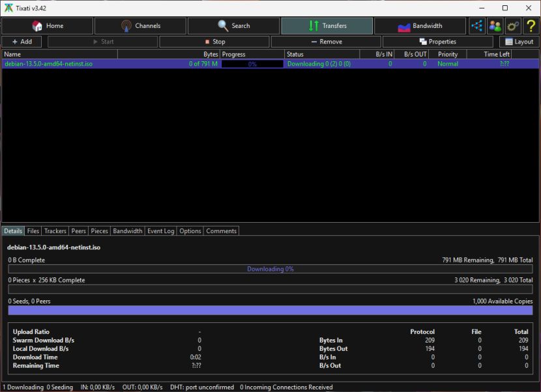Switch to the Files tab

point(33,231)
